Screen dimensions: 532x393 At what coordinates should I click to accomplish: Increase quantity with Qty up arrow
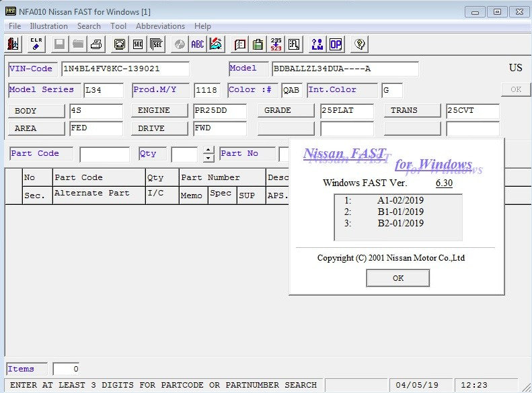pyautogui.click(x=208, y=150)
